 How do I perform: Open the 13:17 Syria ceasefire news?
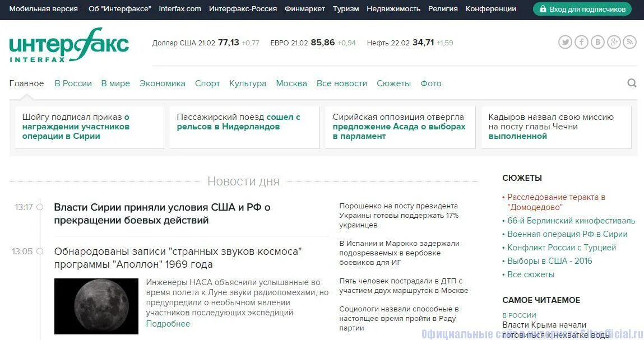[162, 213]
